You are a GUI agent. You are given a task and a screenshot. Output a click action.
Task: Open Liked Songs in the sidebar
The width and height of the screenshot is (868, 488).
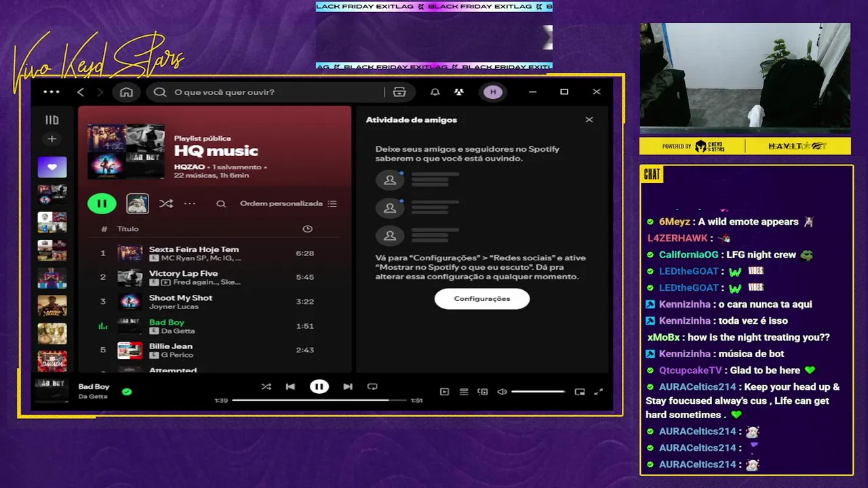[x=52, y=166]
